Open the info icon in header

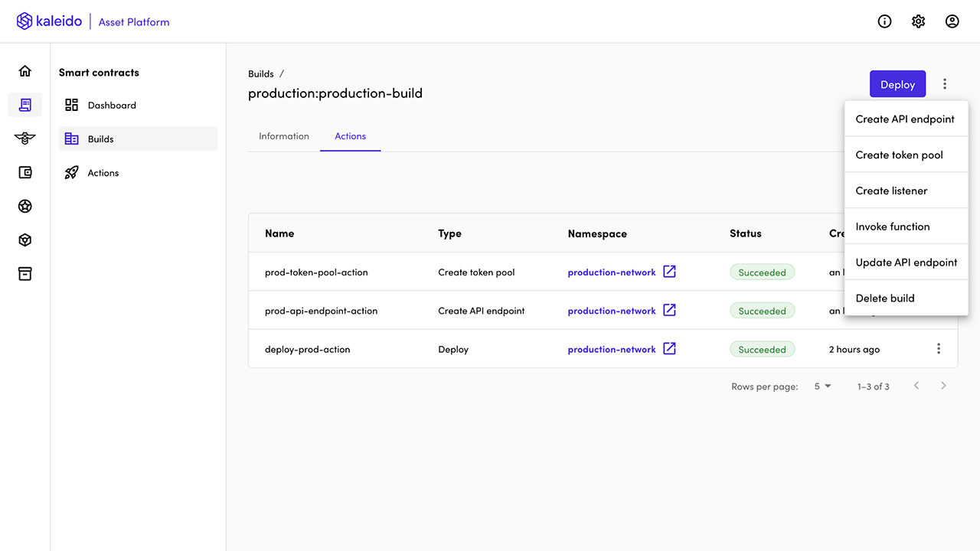tap(884, 21)
